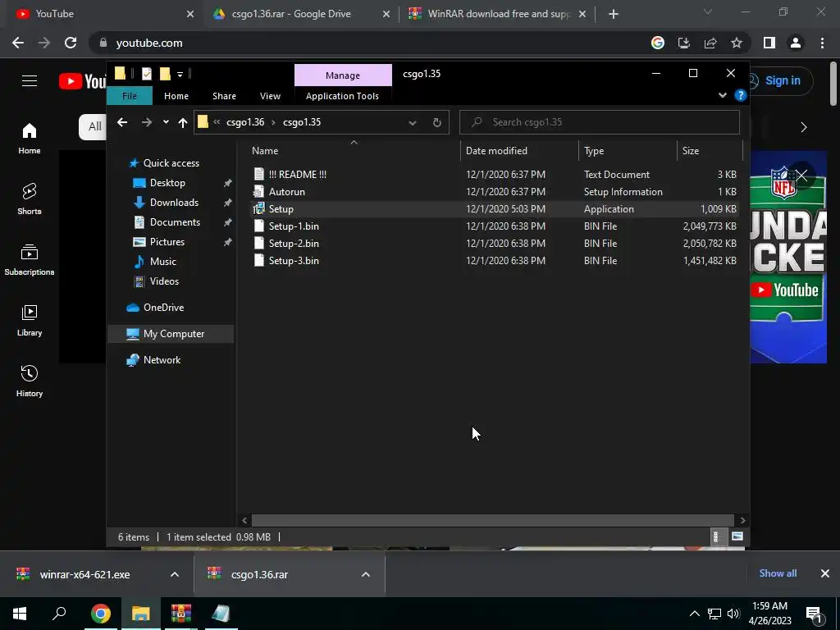Open Downloads in the navigation pane
840x630 pixels.
174,203
